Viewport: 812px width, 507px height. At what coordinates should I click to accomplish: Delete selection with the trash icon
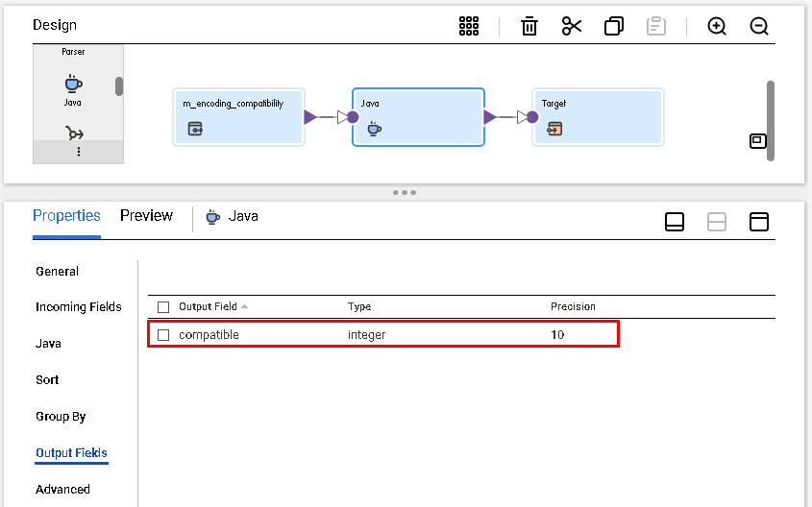click(529, 26)
